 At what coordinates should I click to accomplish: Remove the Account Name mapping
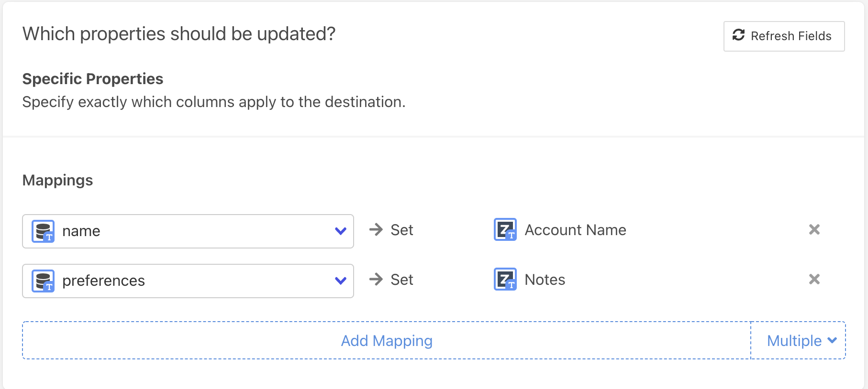click(814, 230)
